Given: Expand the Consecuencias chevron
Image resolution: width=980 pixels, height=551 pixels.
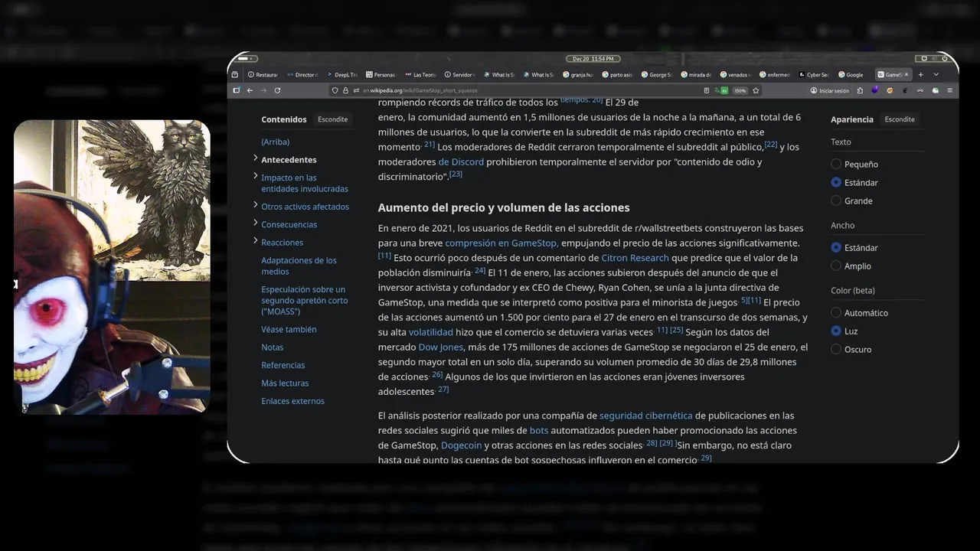Looking at the screenshot, I should coord(255,223).
